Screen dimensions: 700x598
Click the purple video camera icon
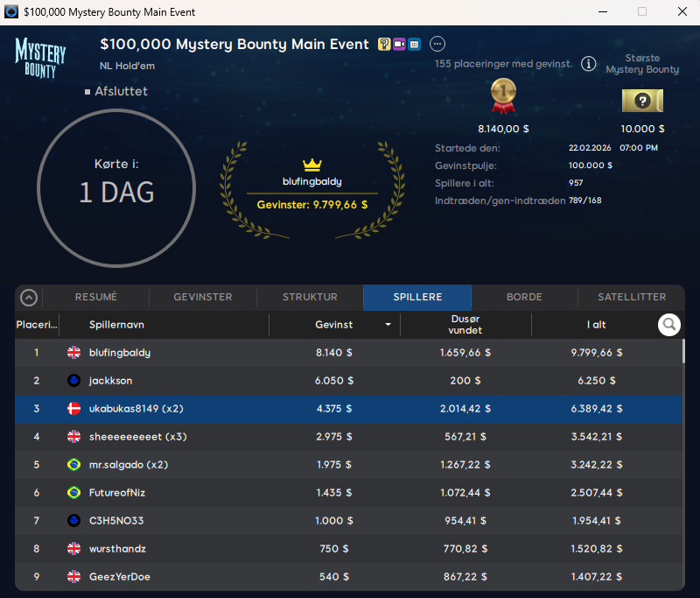(x=399, y=44)
